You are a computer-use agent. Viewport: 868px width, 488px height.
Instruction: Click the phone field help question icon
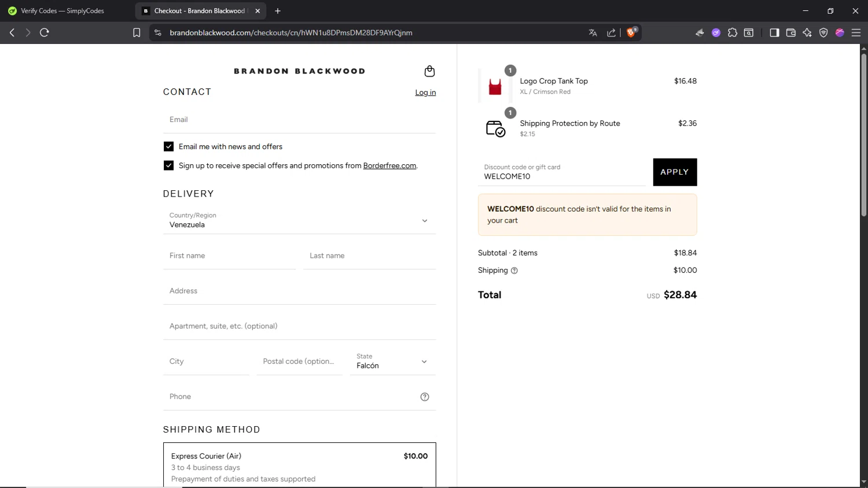pos(425,397)
